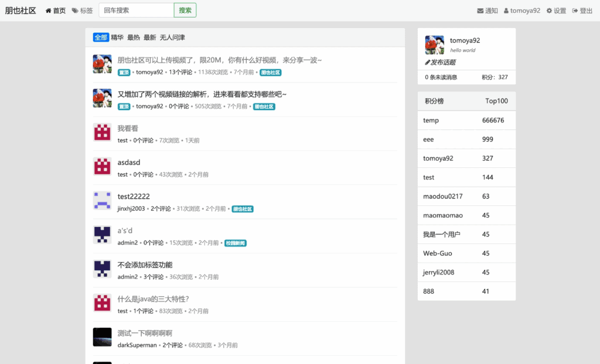
Task: Focus the 回车搜索 search input
Action: click(136, 11)
